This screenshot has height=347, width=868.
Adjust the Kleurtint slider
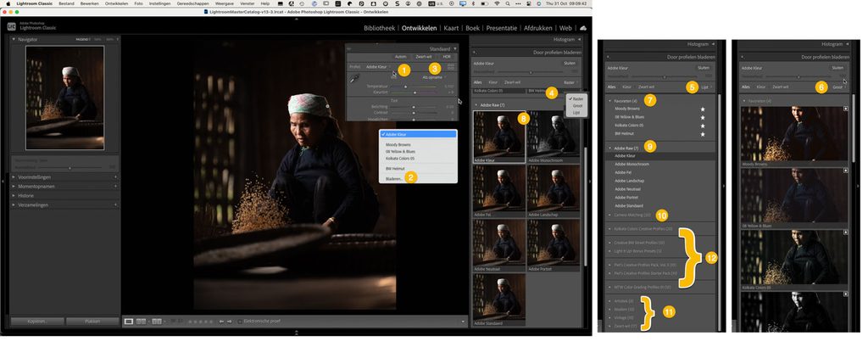point(415,92)
